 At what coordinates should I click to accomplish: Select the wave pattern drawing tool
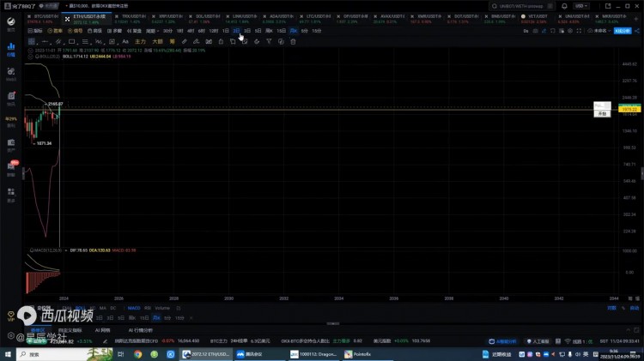coord(98,41)
